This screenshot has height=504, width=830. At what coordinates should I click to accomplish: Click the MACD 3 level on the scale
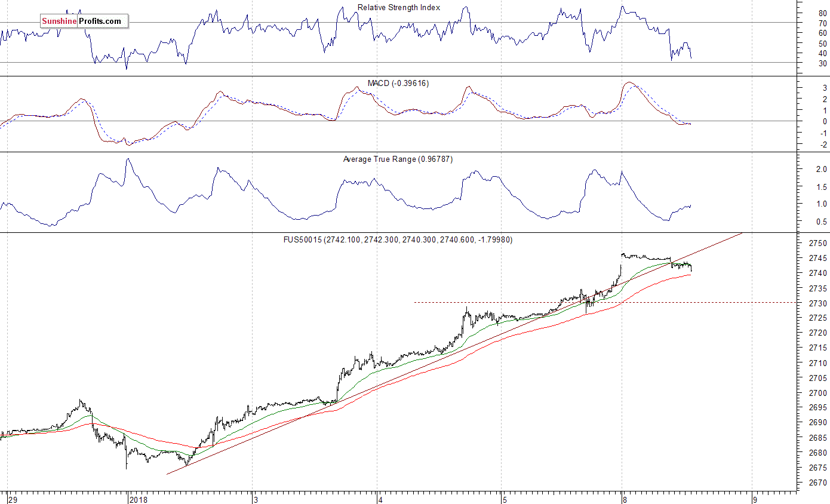click(x=825, y=88)
